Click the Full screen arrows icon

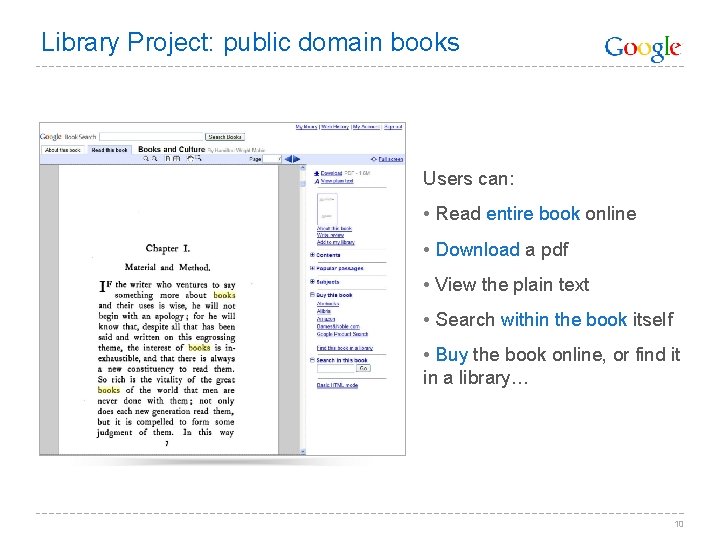coord(374,159)
